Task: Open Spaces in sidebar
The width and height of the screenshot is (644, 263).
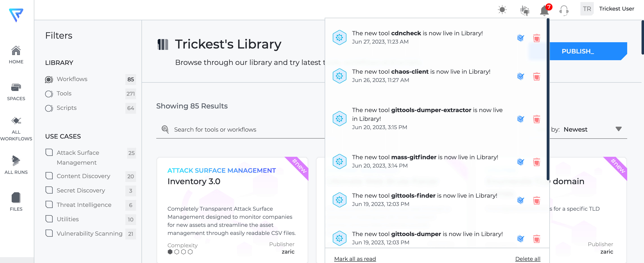Action: point(16,92)
